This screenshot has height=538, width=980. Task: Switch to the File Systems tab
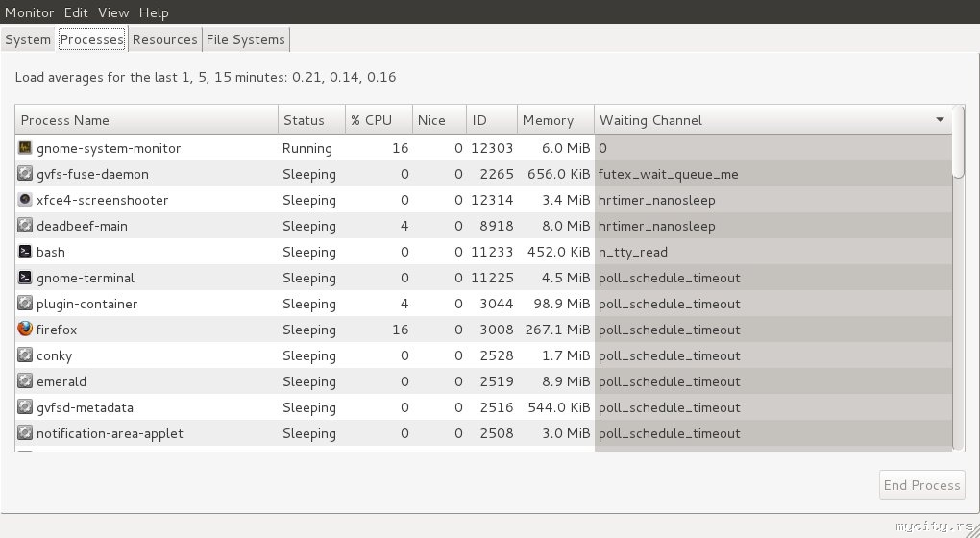[x=246, y=39]
